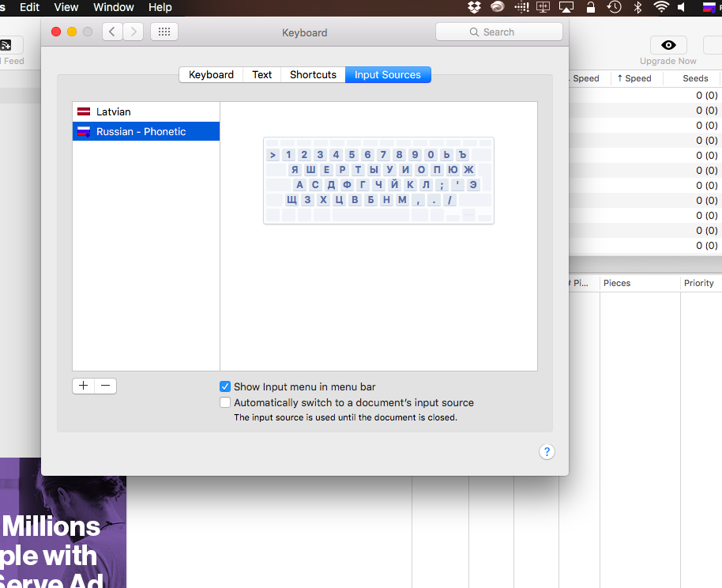Click the forward navigation arrow
This screenshot has width=722, height=588.
(133, 32)
